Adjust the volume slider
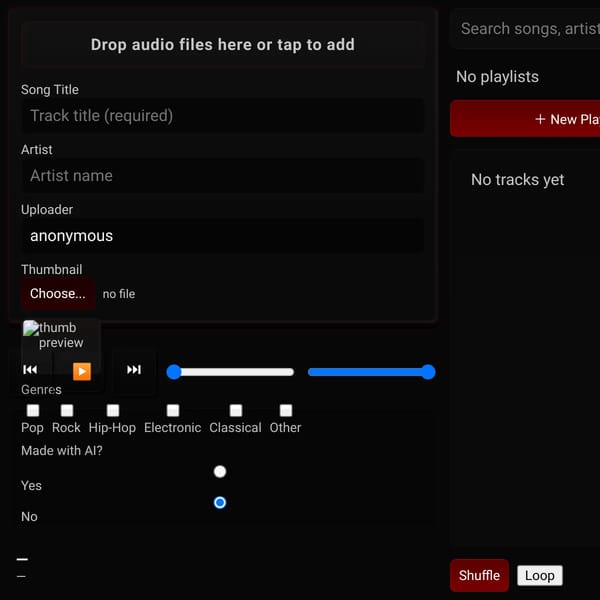The image size is (600, 600). tap(372, 372)
